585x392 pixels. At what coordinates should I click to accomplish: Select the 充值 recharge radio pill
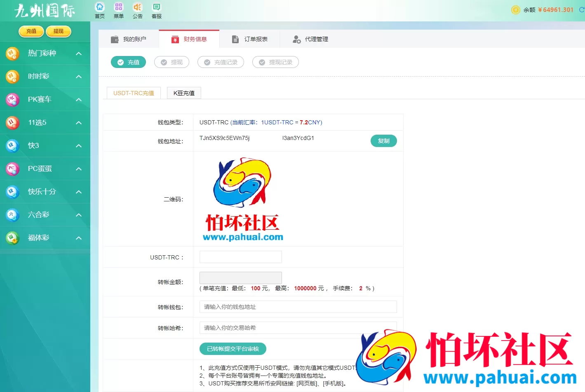(x=128, y=62)
